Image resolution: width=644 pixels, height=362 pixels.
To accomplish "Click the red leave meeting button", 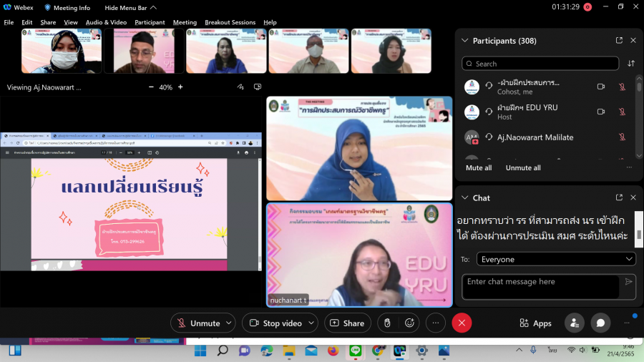I will tap(462, 323).
